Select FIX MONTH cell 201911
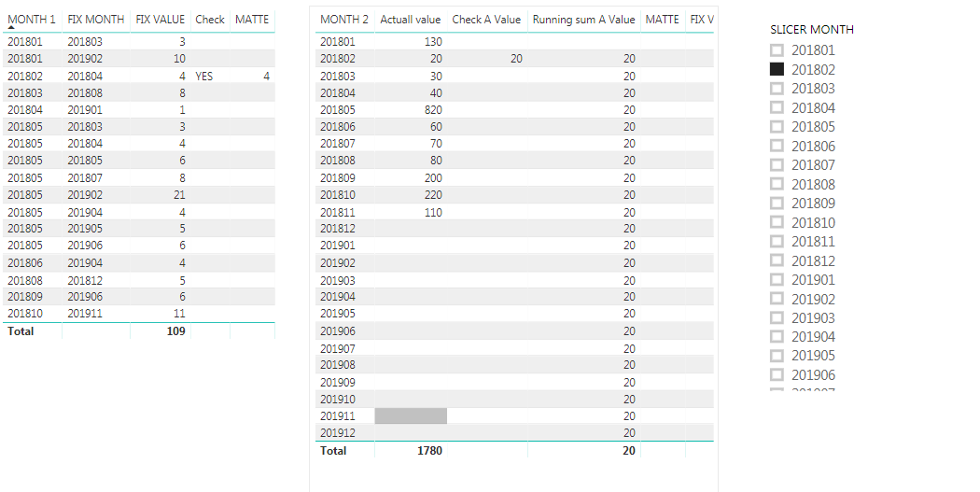The height and width of the screenshot is (492, 980). (85, 313)
